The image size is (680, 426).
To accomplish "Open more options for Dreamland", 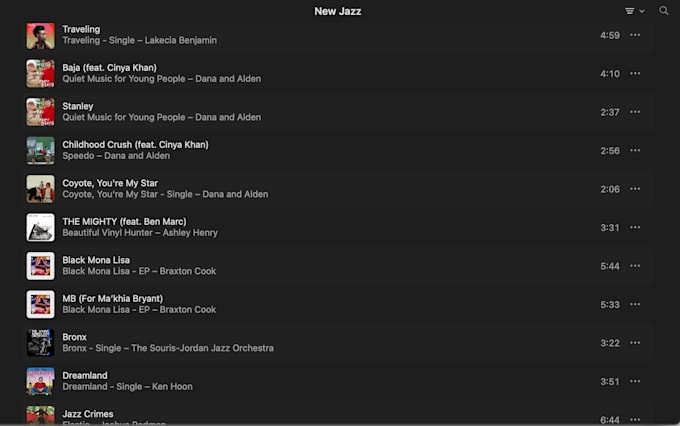I will click(x=635, y=381).
